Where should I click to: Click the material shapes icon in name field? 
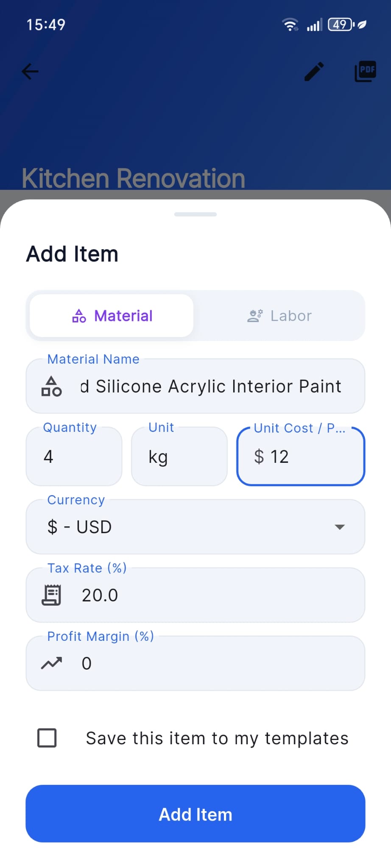tap(52, 386)
